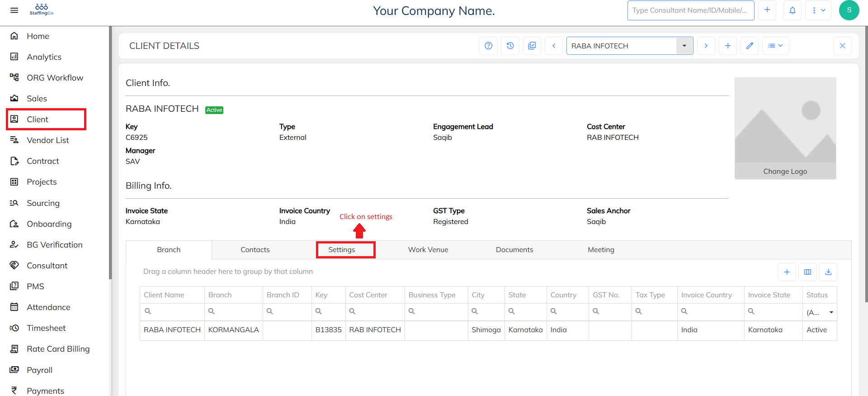
Task: Click the save-copy icon in client toolbar
Action: tap(532, 46)
